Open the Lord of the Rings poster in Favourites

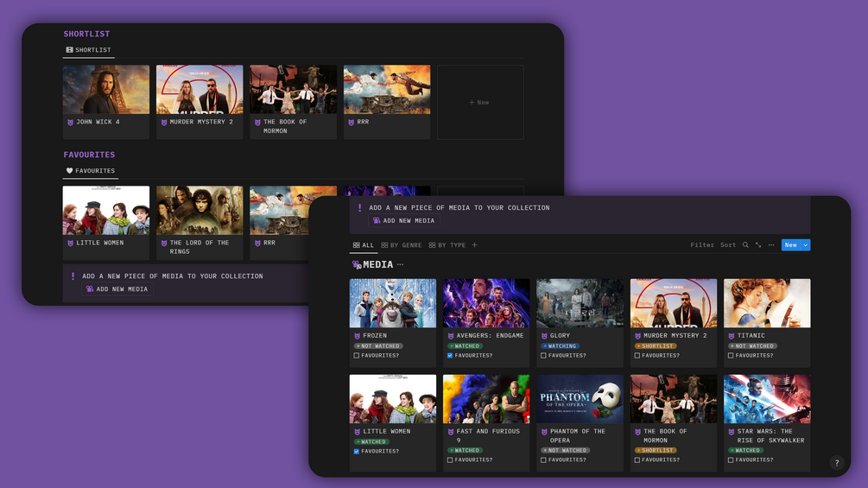(x=200, y=210)
